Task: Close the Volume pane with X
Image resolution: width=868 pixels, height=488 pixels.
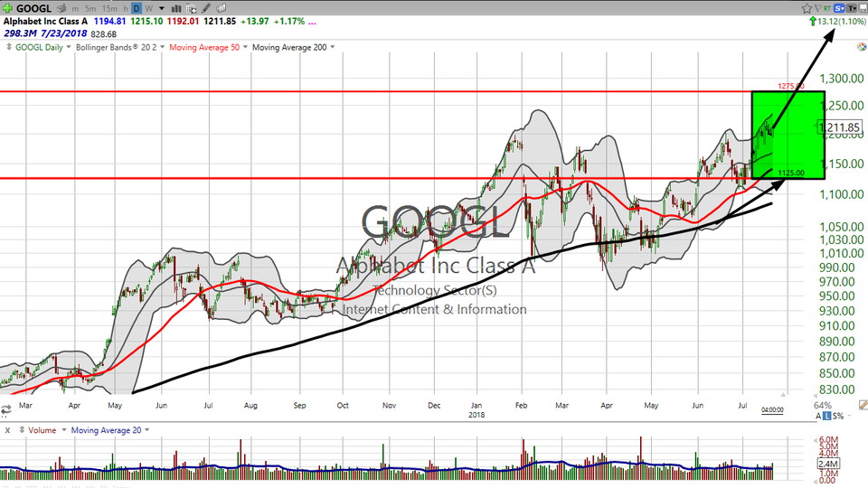Action: [8, 430]
